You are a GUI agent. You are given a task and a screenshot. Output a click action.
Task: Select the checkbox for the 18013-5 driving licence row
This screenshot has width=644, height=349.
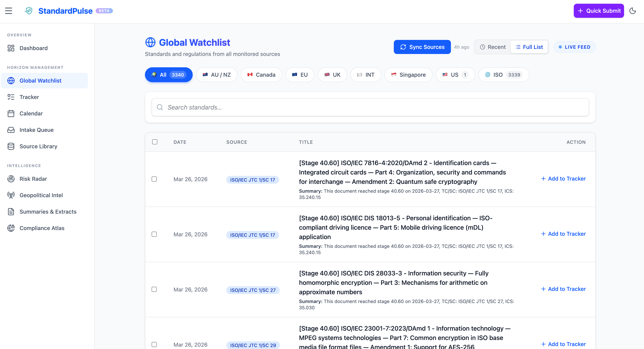click(x=154, y=234)
